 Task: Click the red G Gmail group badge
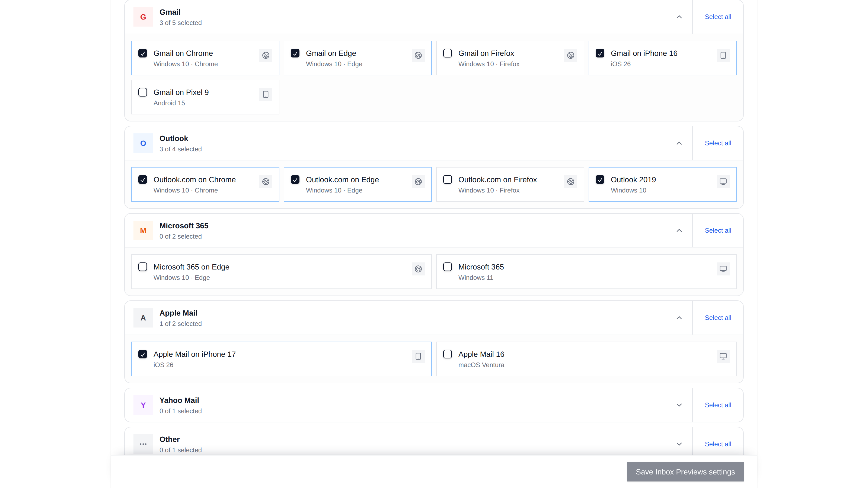click(143, 17)
